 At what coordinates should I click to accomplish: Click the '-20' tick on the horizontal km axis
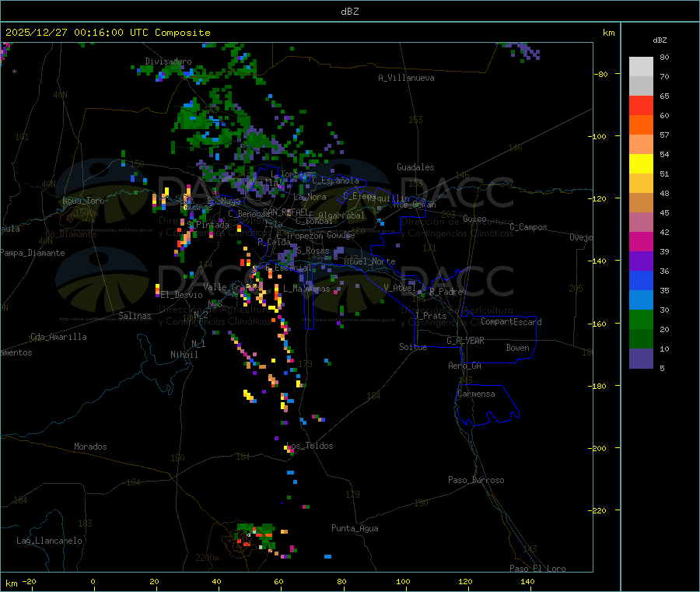pos(29,581)
